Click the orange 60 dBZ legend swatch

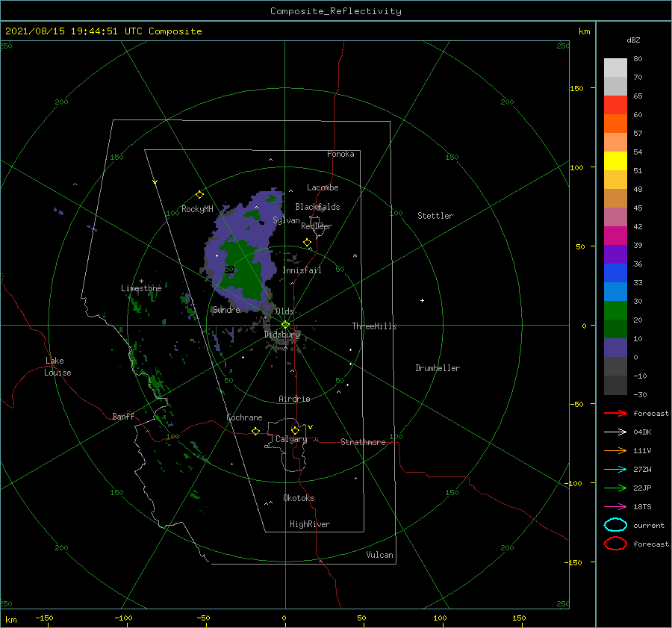pos(615,123)
